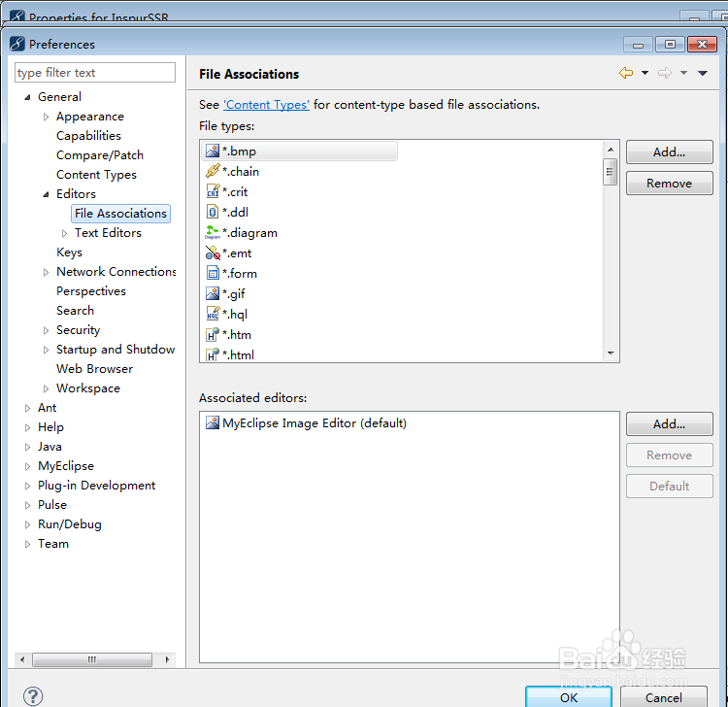Viewport: 728px width, 707px height.
Task: Expand the Ant tree node
Action: coord(27,408)
